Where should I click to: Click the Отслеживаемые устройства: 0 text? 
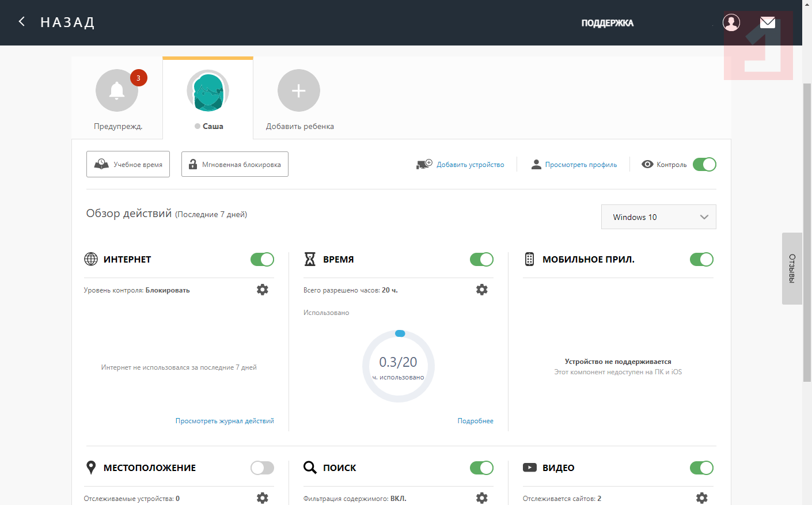[132, 499]
